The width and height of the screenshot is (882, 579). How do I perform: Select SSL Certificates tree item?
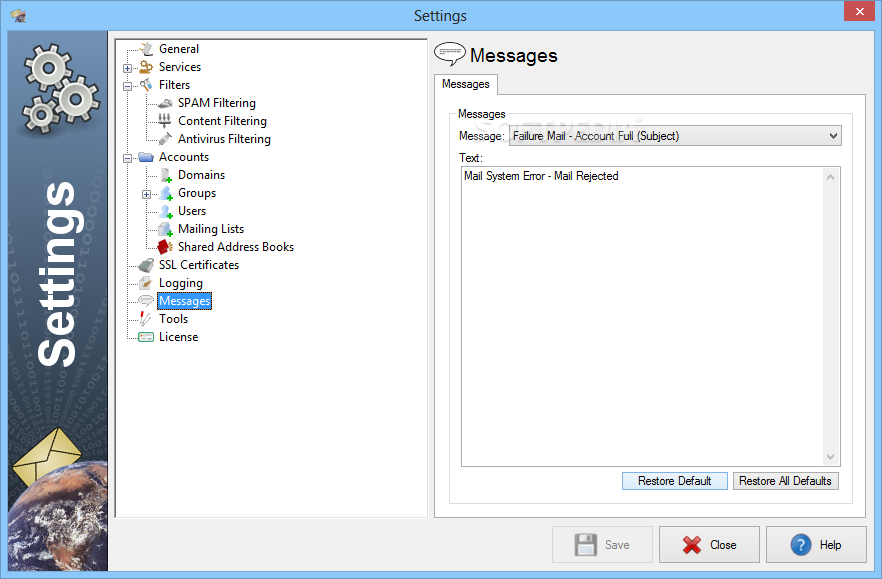(x=199, y=265)
